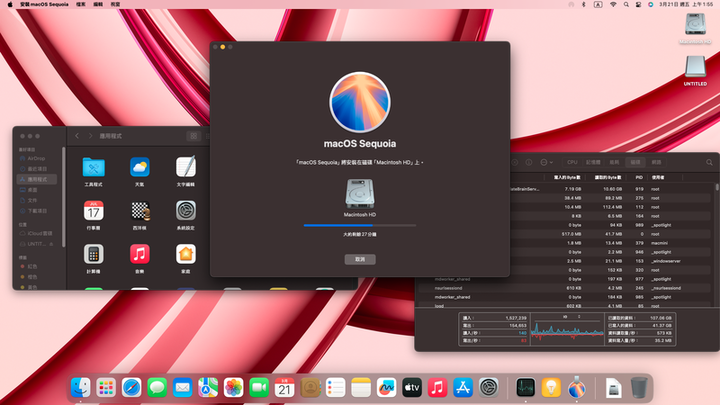Select Desktop in Finder sidebar
The height and width of the screenshot is (405, 720).
tap(37, 190)
